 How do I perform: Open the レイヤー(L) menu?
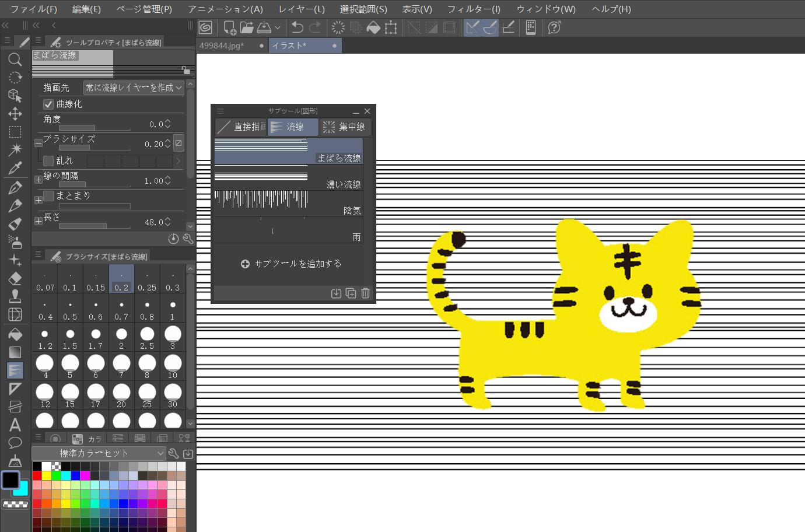(x=302, y=9)
